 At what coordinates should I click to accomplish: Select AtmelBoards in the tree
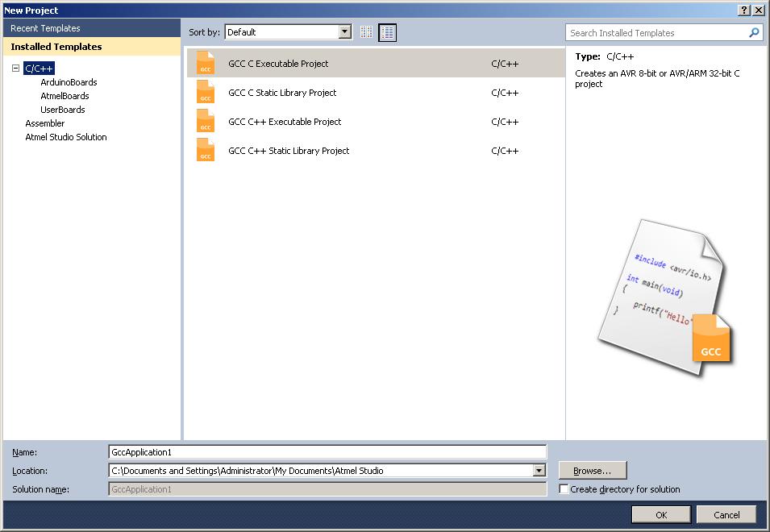tap(65, 96)
